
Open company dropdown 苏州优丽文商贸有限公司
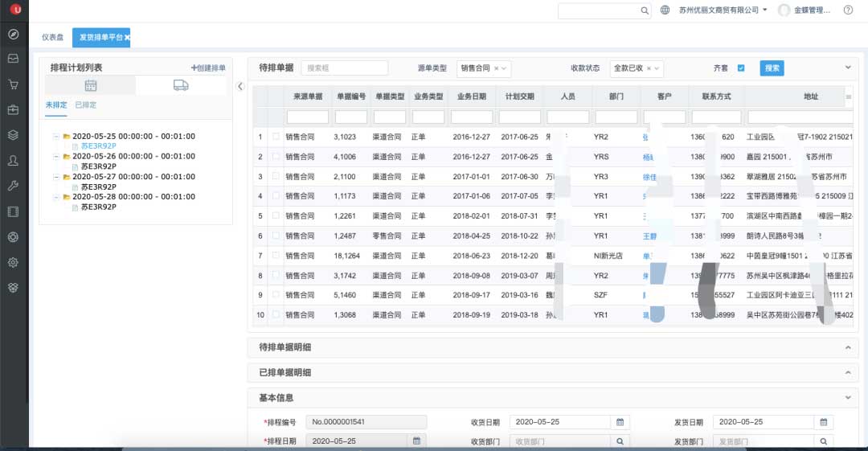pos(723,10)
